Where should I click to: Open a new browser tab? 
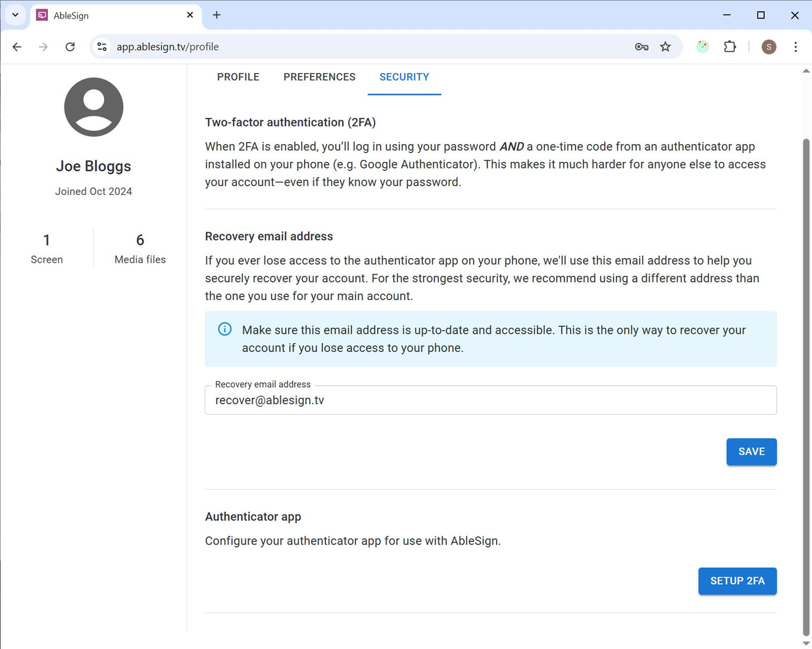216,15
